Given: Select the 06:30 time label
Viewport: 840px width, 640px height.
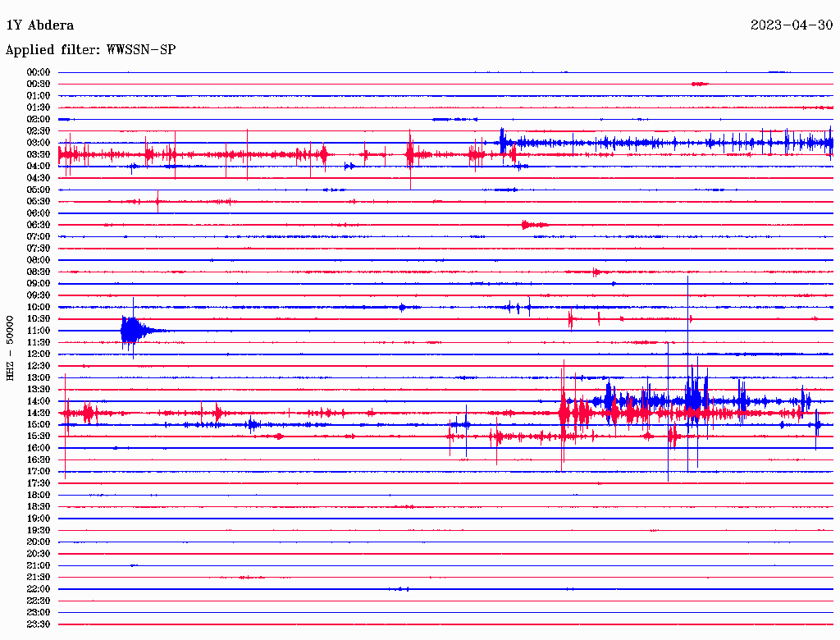Looking at the screenshot, I should [x=39, y=225].
